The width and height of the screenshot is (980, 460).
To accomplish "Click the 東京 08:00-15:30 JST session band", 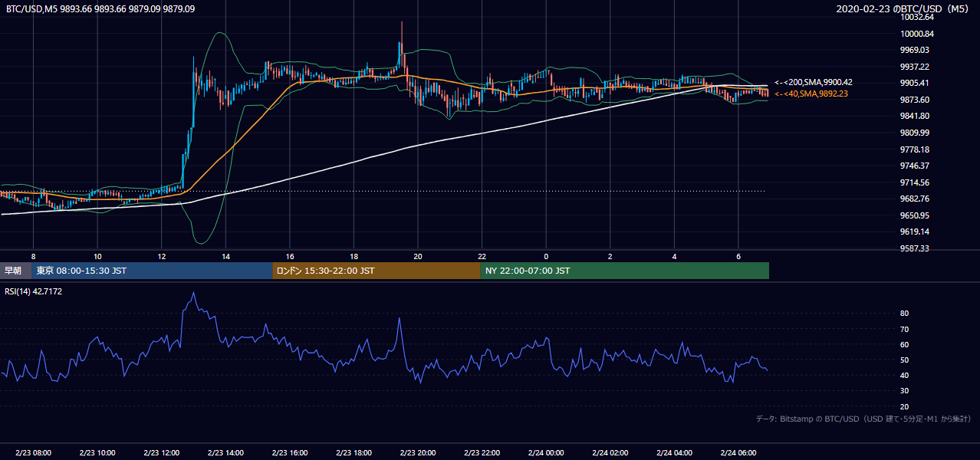I will (x=152, y=271).
